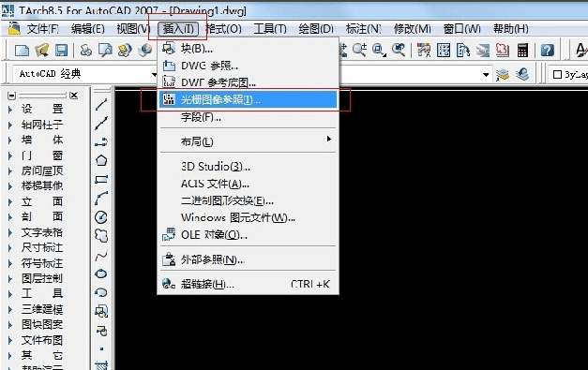Click the blue Help question mark icon
Screen dimensions: 588x370
click(548, 51)
